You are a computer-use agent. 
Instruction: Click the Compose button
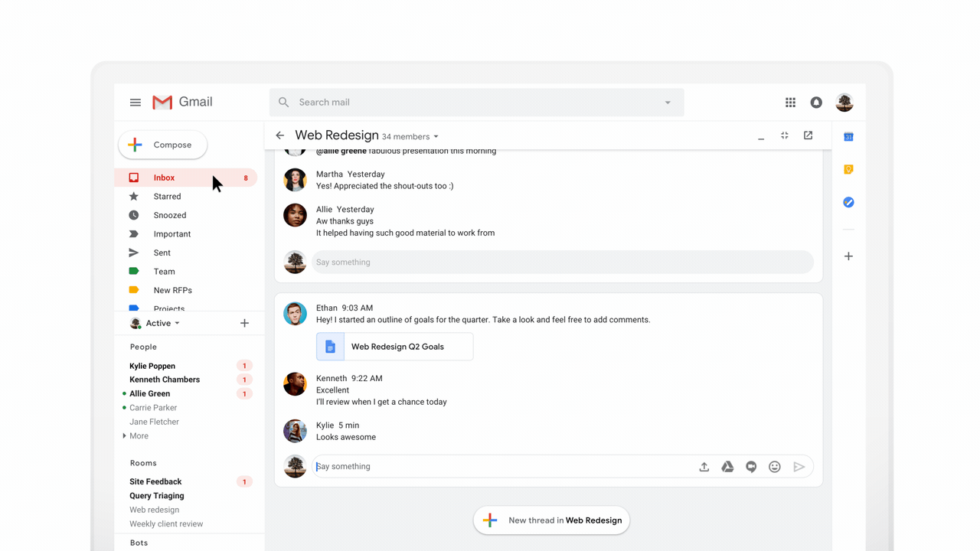(163, 145)
